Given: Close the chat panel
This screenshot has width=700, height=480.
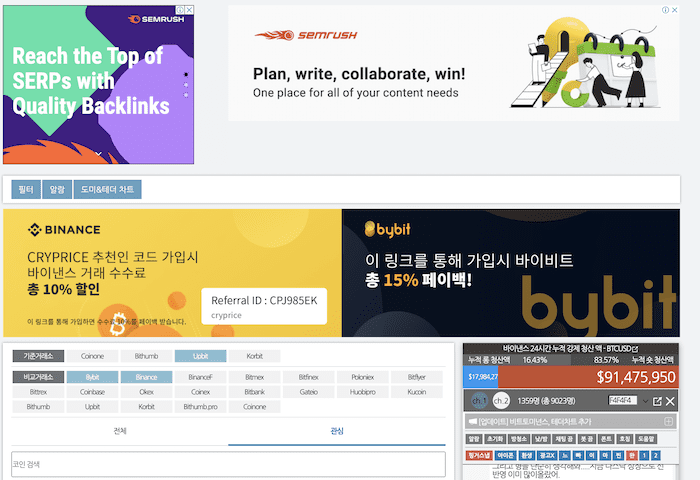Looking at the screenshot, I should pyautogui.click(x=670, y=401).
